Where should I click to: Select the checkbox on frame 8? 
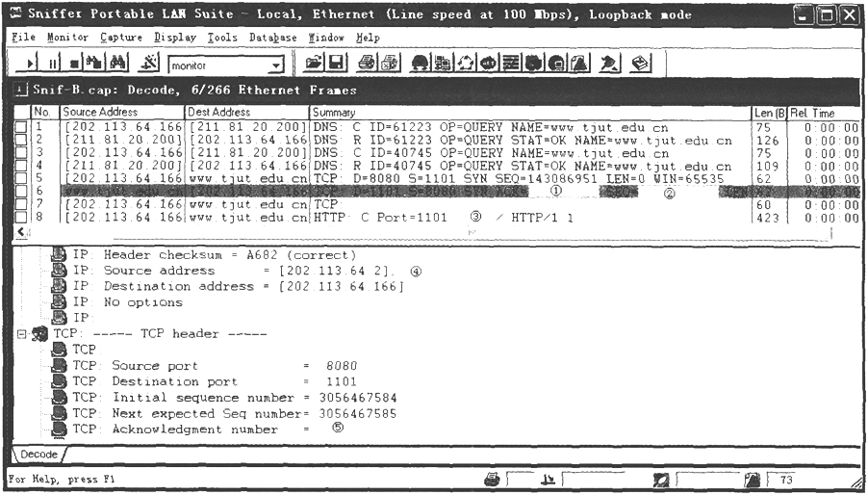tap(22, 218)
